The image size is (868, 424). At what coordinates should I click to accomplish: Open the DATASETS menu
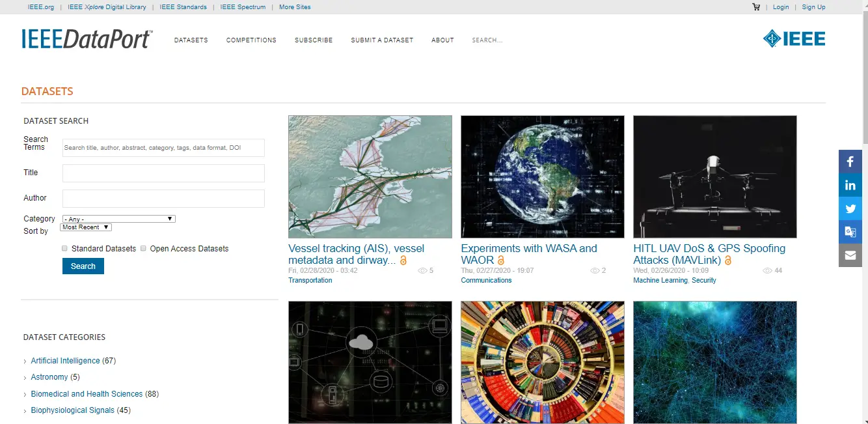[191, 40]
